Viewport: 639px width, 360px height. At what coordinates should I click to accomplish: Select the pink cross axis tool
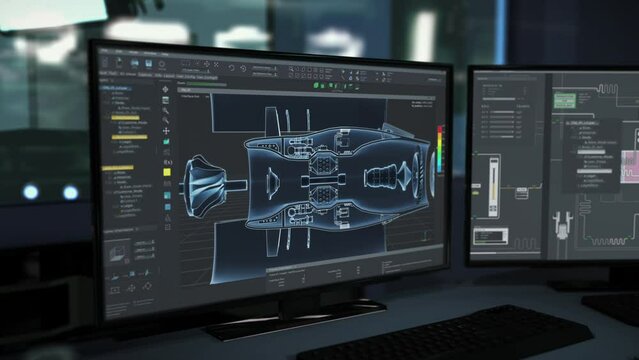coord(166,131)
